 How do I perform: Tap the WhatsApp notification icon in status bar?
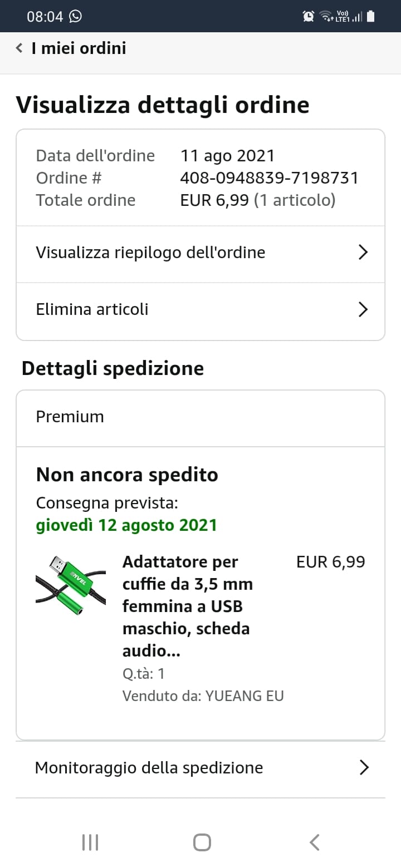click(x=75, y=16)
